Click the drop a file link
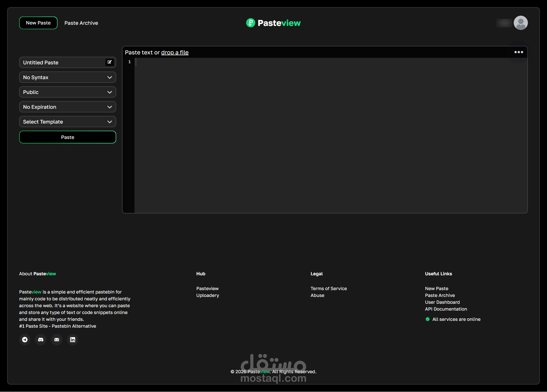547x392 pixels. point(175,52)
